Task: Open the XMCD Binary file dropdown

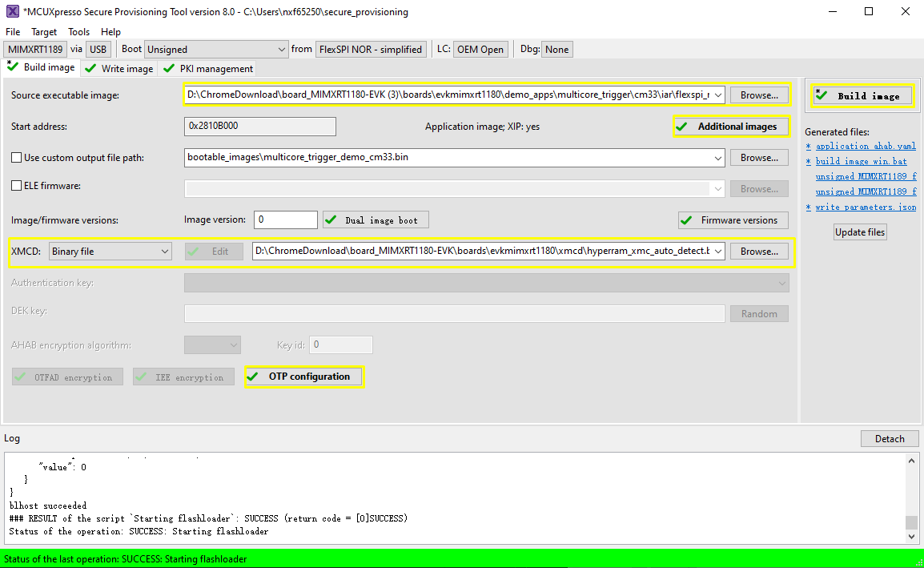Action: pyautogui.click(x=110, y=252)
